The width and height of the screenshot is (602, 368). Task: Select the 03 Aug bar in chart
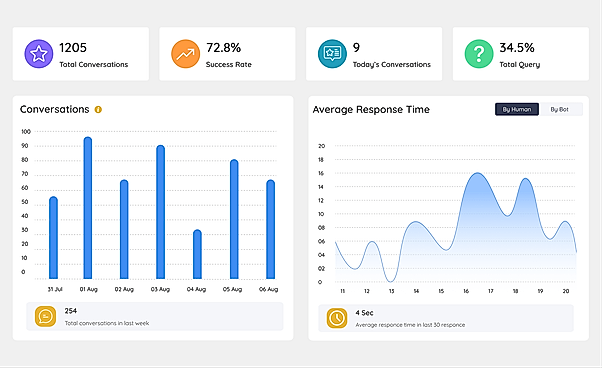tap(160, 212)
